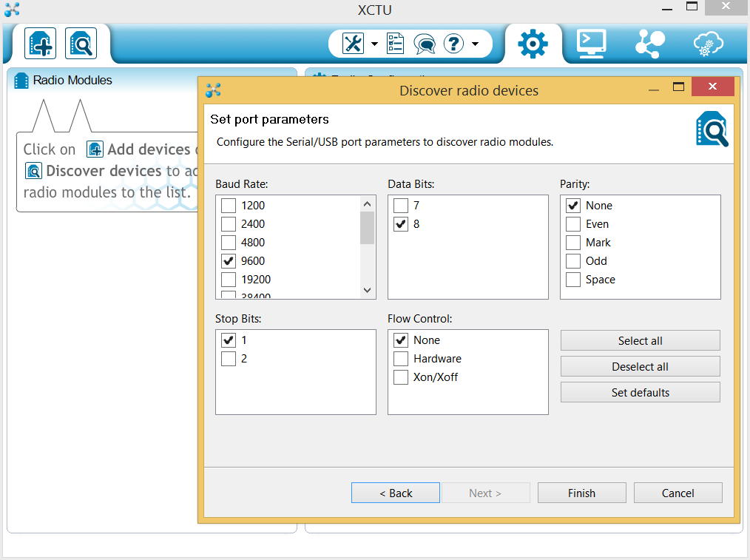Check the 7 data bits option

[401, 206]
